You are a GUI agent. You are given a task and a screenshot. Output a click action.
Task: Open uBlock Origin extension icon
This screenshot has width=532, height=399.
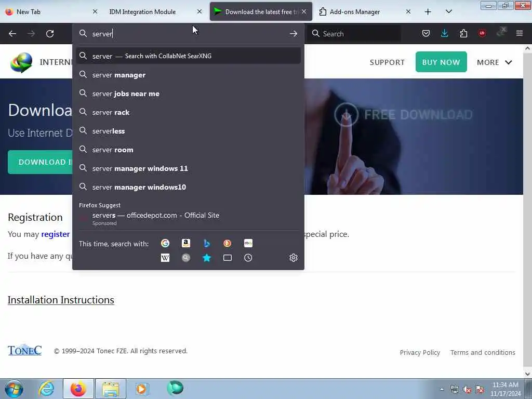point(482,33)
